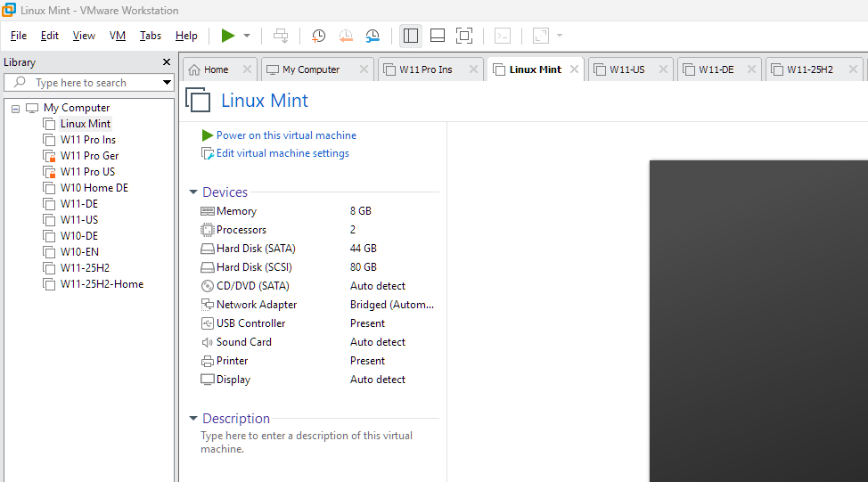Image resolution: width=868 pixels, height=482 pixels.
Task: Open the power options dropdown arrow
Action: tap(247, 36)
